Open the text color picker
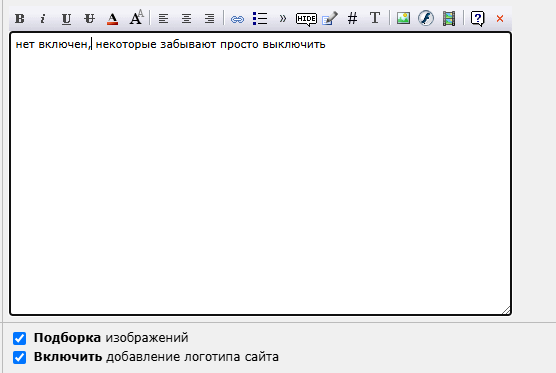 112,18
